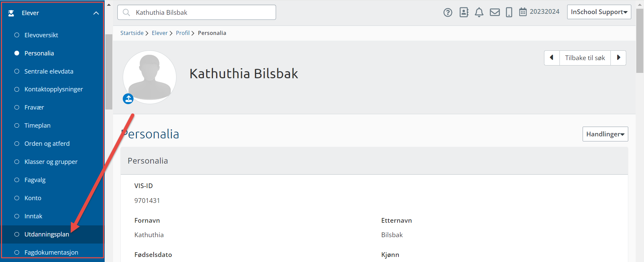Go to Profil breadcrumb
Screen dimensions: 644x262
tap(183, 33)
